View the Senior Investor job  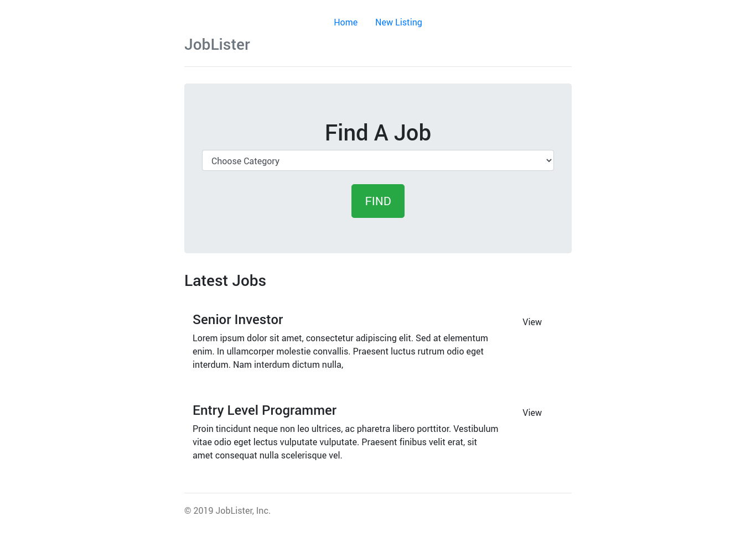(532, 322)
